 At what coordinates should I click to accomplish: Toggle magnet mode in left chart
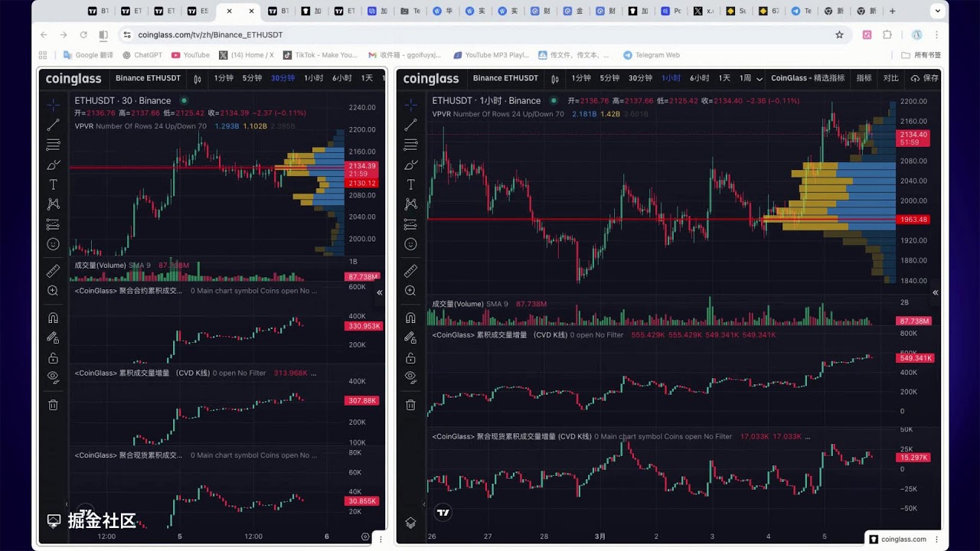pyautogui.click(x=53, y=318)
